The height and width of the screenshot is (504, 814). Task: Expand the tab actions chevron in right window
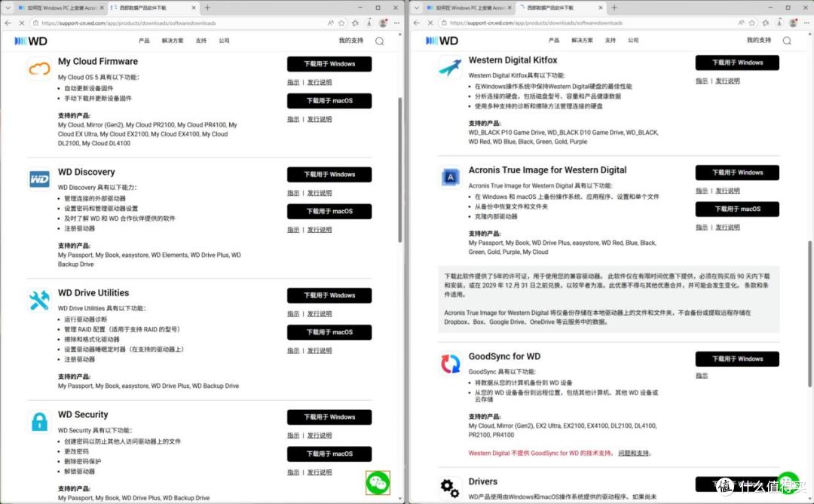click(x=416, y=8)
